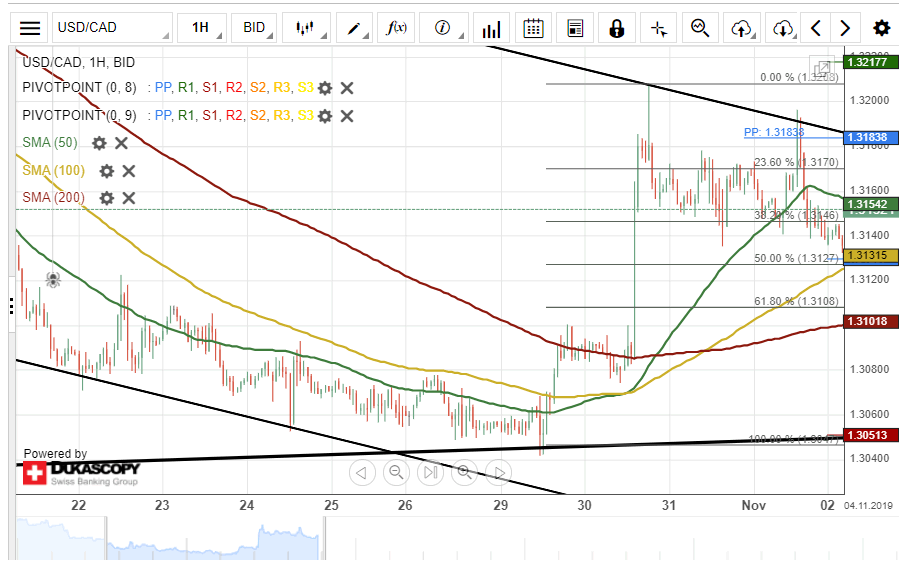
Task: Open the hamburger main menu
Action: [x=31, y=28]
